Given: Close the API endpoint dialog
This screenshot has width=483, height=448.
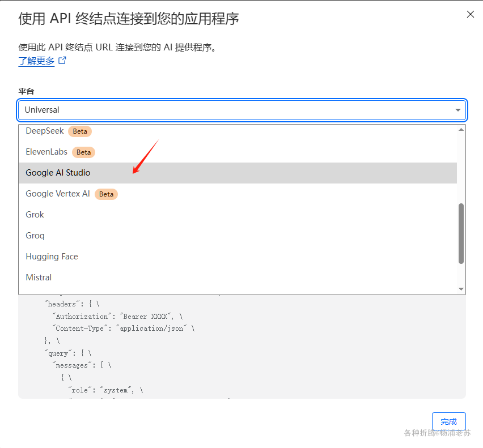Looking at the screenshot, I should click(x=470, y=14).
